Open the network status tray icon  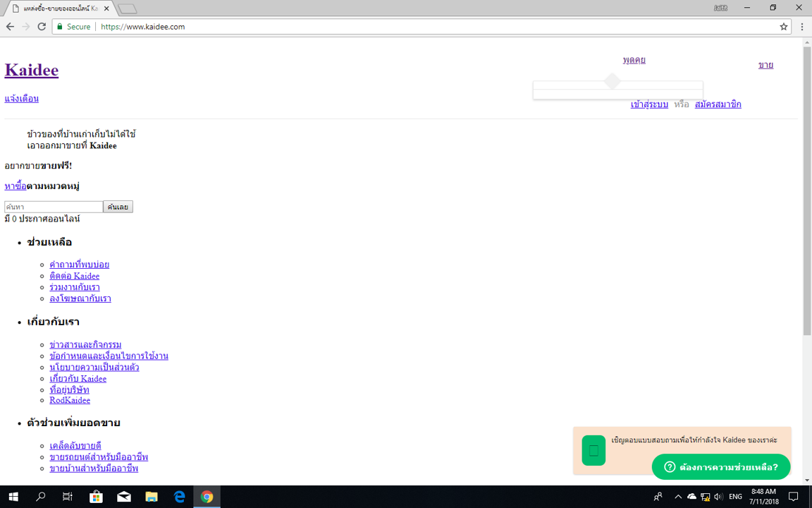pos(706,497)
